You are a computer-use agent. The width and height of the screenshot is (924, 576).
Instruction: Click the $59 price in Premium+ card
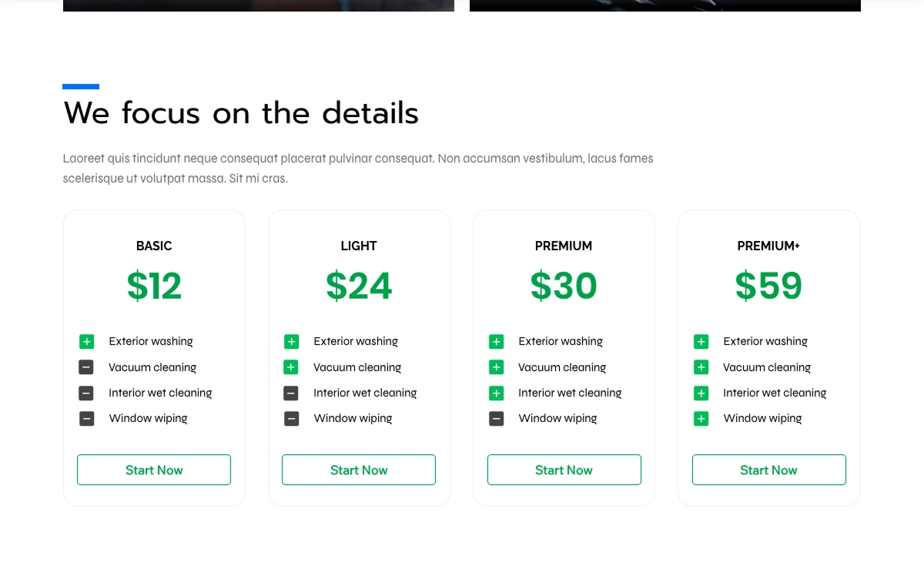(768, 286)
